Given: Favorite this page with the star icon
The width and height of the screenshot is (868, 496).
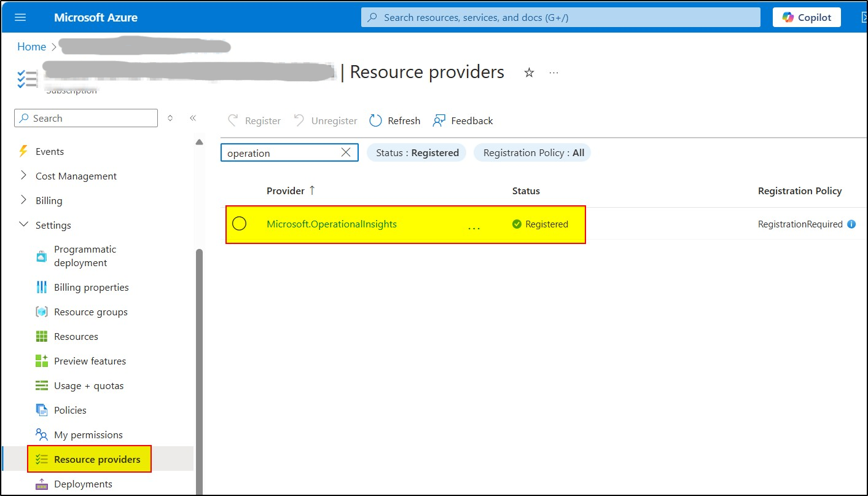Looking at the screenshot, I should click(x=529, y=73).
